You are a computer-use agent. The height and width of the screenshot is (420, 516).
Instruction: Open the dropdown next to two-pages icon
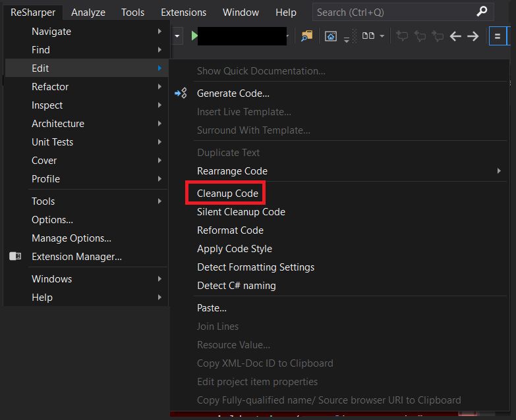(x=382, y=36)
